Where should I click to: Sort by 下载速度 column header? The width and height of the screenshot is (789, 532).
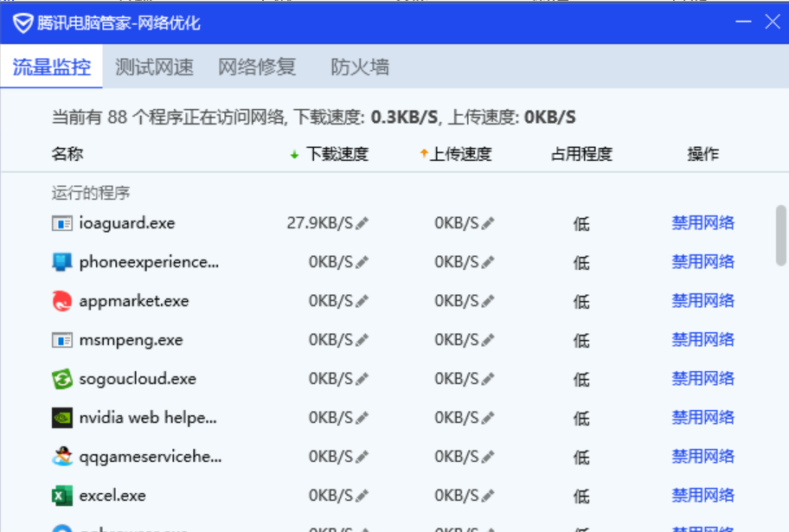329,154
